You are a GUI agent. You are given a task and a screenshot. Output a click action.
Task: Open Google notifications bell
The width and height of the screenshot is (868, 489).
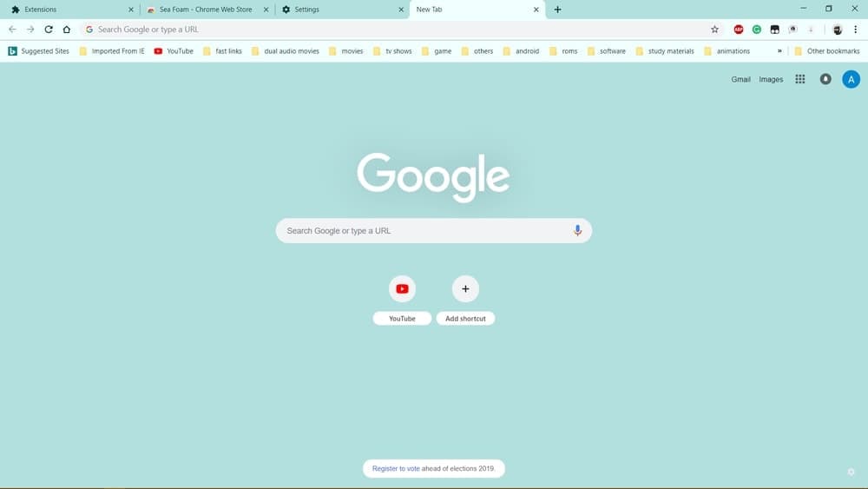tap(825, 79)
